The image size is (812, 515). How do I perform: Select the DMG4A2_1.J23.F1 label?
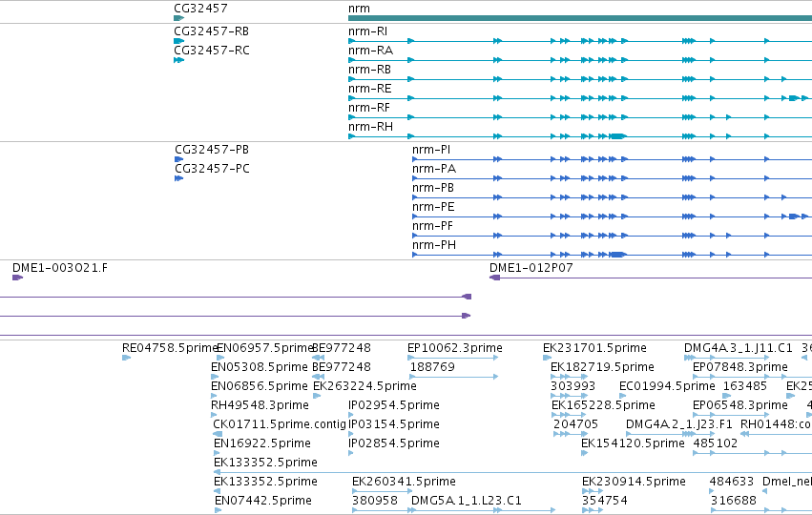pyautogui.click(x=679, y=424)
